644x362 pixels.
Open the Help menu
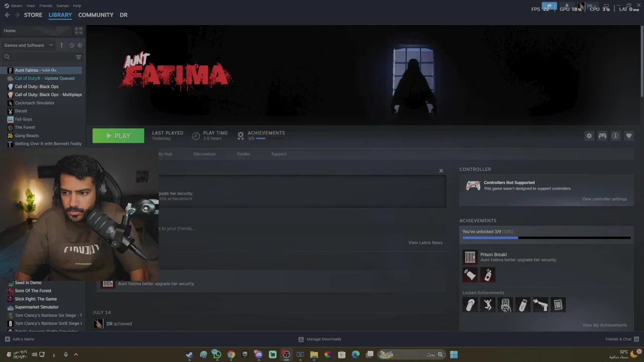pyautogui.click(x=77, y=6)
